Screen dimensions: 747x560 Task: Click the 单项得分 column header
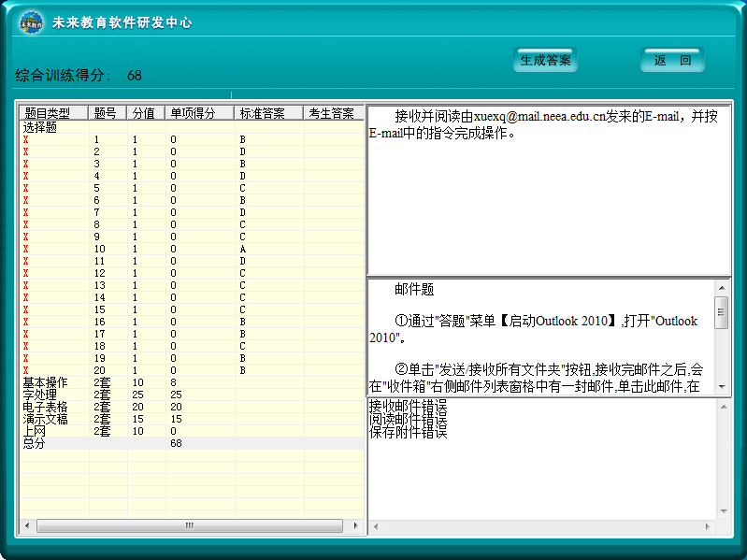(200, 113)
